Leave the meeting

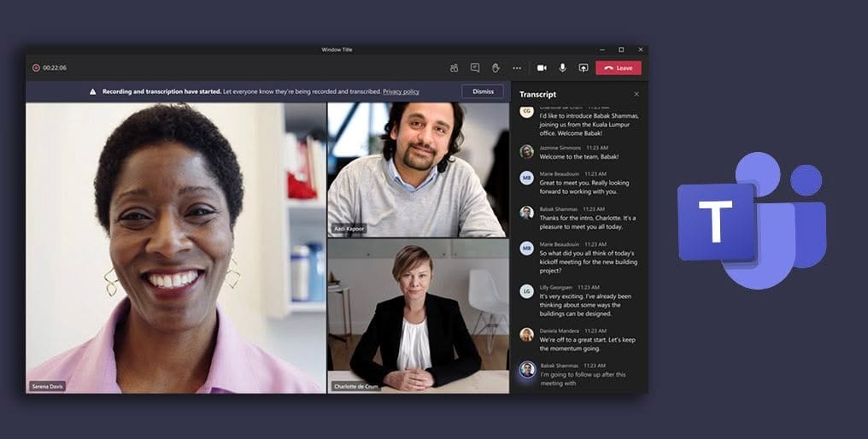click(x=619, y=67)
